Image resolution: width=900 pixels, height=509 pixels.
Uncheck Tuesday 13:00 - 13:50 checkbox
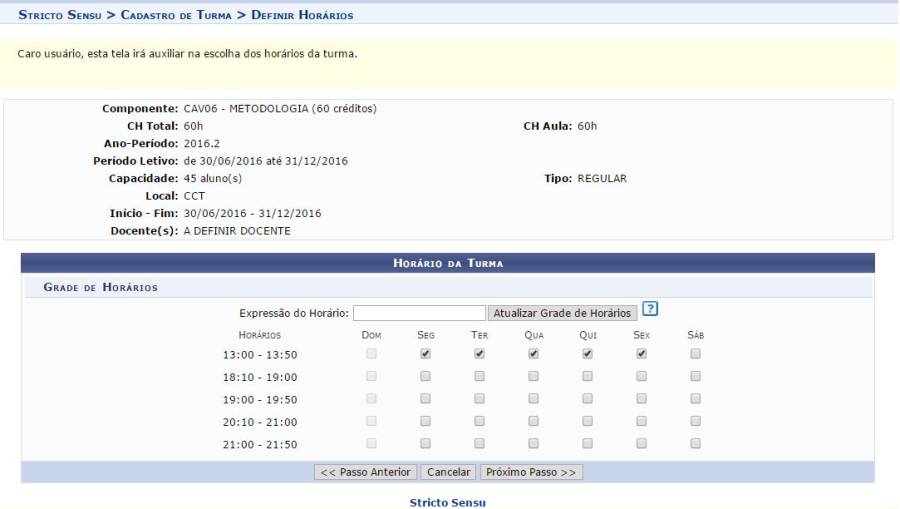click(480, 354)
